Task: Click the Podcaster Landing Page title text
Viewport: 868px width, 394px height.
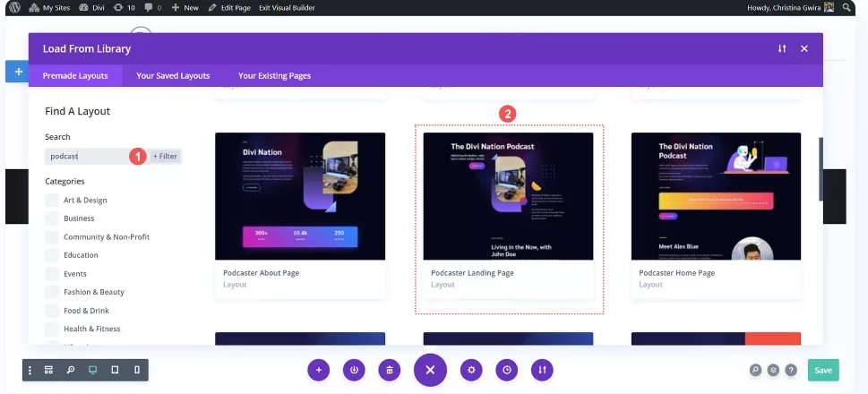Action: [x=472, y=273]
